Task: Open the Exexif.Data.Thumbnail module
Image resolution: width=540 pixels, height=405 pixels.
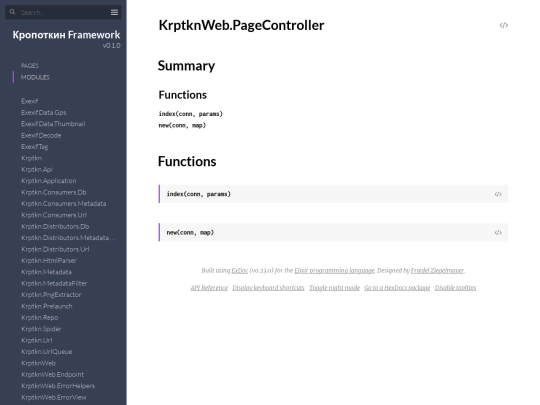Action: click(53, 124)
